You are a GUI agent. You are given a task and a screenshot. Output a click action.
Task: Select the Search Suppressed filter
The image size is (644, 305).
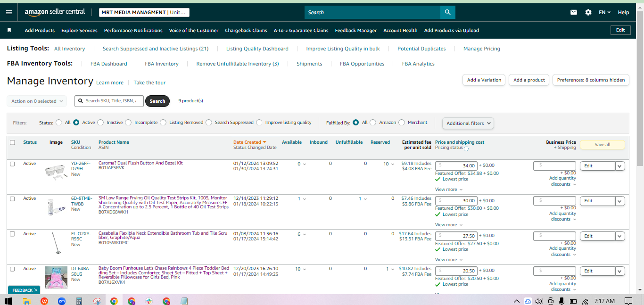(x=209, y=123)
